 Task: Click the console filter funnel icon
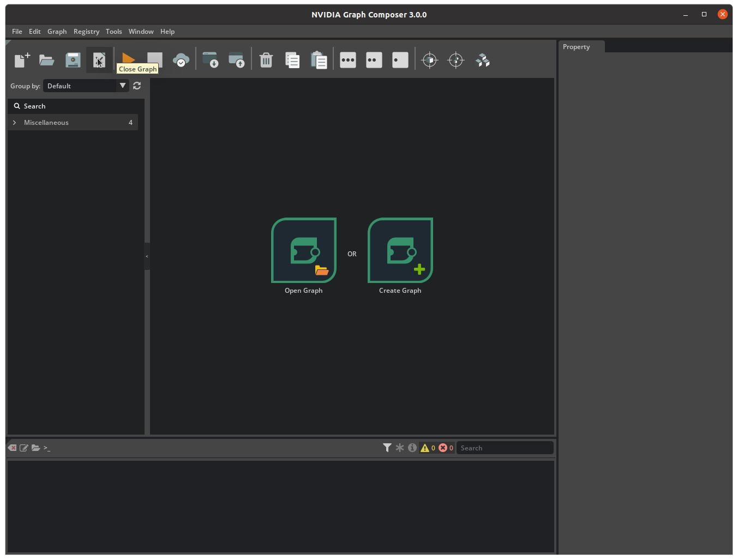(x=387, y=448)
